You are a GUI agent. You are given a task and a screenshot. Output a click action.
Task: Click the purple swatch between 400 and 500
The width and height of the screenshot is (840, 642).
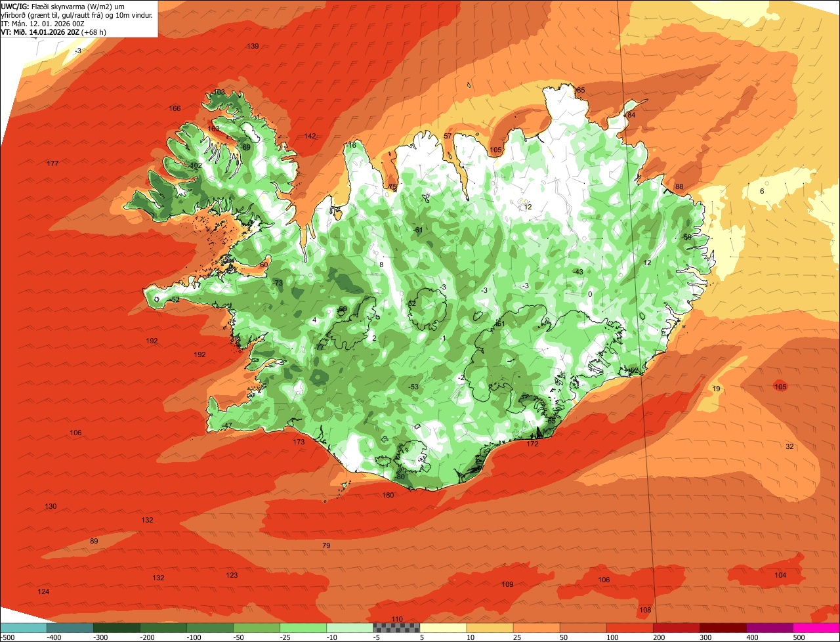[x=770, y=628]
